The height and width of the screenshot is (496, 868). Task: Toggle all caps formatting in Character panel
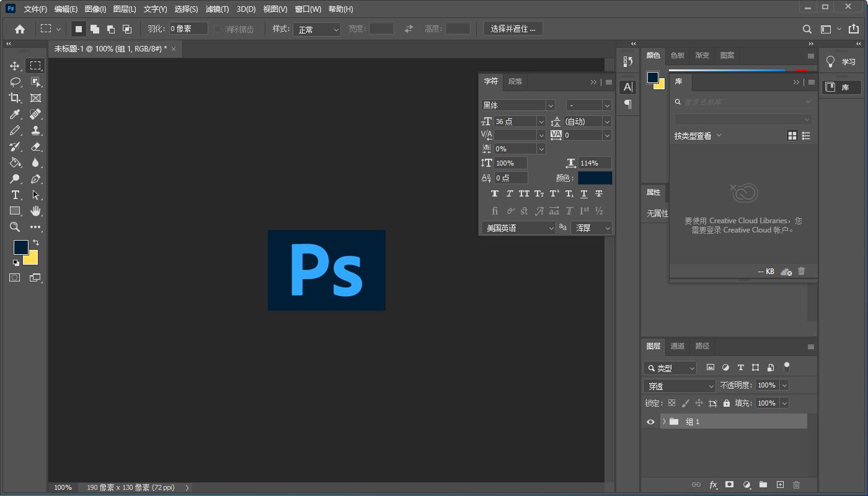tap(524, 193)
